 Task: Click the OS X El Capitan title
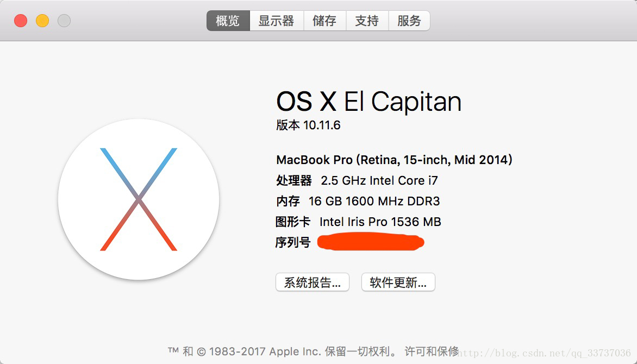click(369, 101)
